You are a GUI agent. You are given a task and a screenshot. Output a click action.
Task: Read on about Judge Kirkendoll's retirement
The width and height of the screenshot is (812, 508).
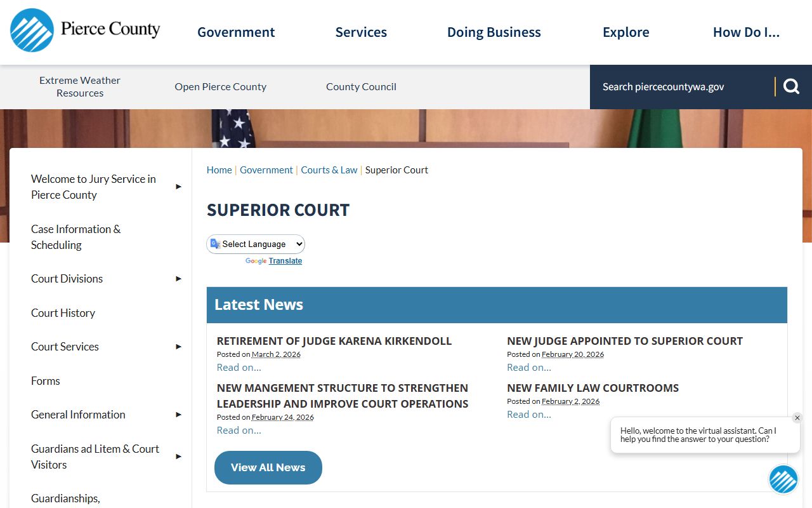[239, 368]
